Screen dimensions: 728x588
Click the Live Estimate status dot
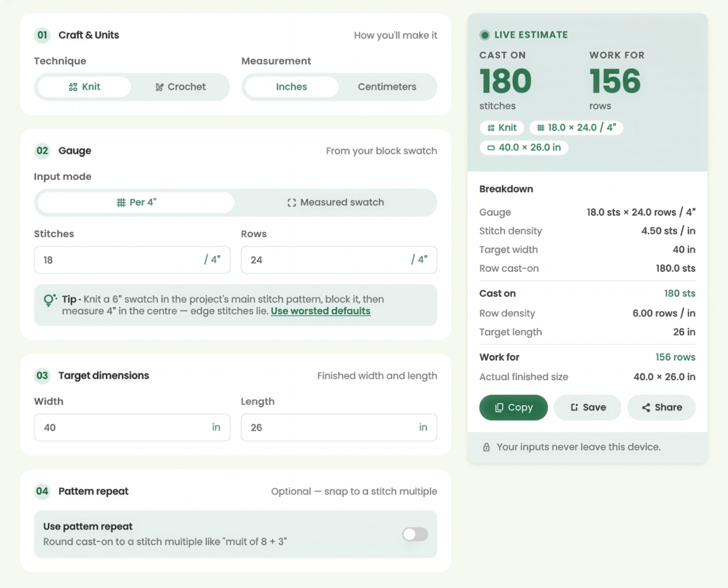(485, 35)
